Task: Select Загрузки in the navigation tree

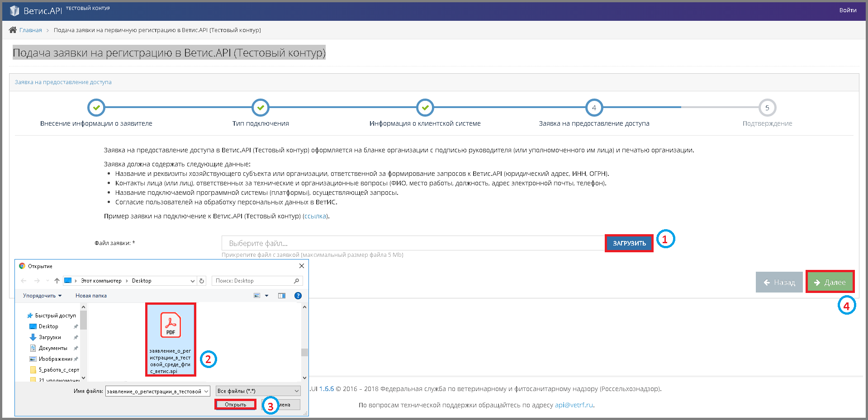Action: click(x=45, y=337)
